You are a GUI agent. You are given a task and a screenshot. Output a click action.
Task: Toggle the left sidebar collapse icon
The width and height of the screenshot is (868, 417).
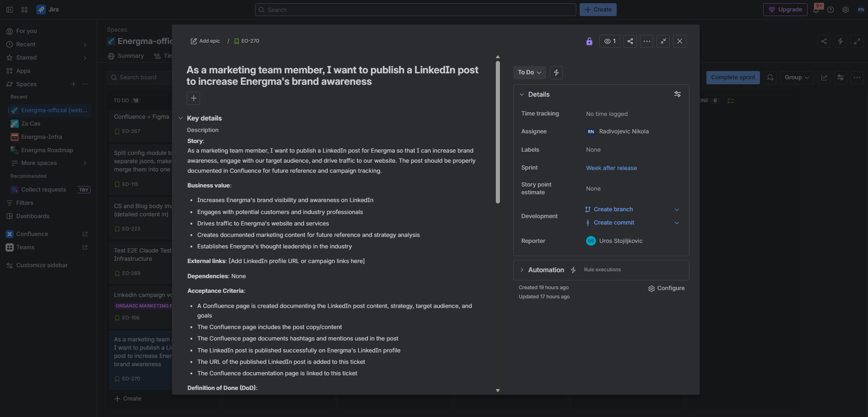tap(10, 10)
